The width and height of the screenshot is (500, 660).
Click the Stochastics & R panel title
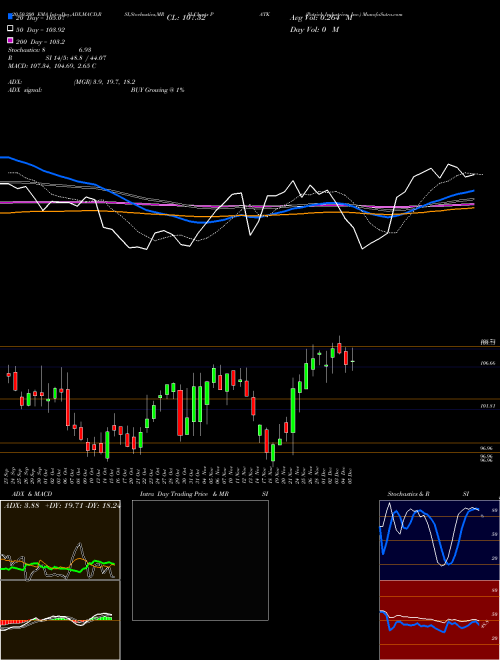coord(409,494)
